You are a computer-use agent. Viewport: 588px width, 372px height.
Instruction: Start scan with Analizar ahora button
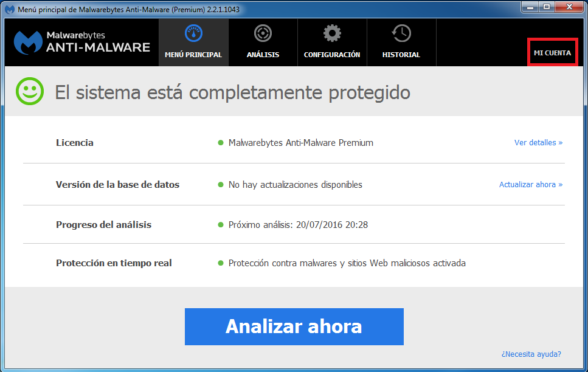pyautogui.click(x=294, y=326)
